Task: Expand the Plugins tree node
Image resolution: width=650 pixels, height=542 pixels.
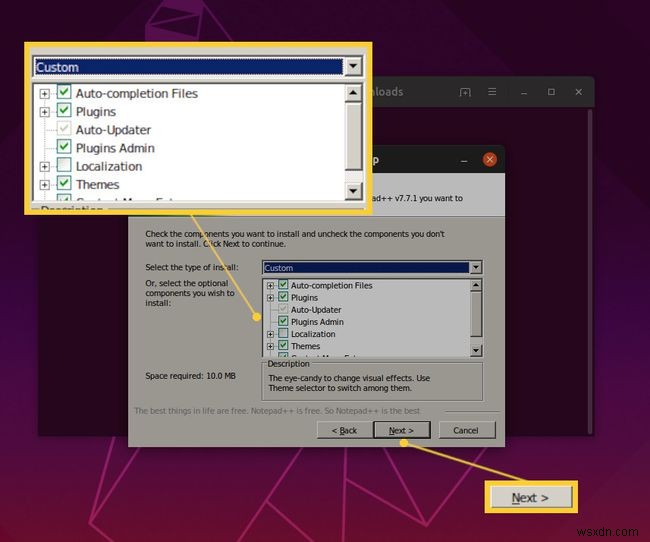Action: coord(270,298)
